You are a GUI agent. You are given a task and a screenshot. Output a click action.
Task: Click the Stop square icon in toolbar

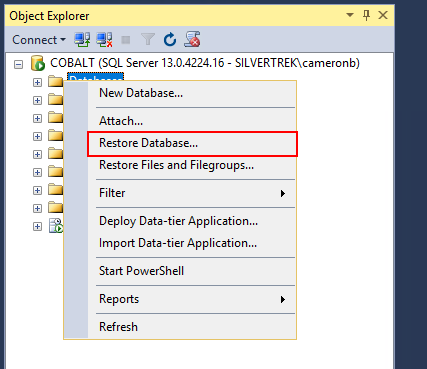pos(126,40)
